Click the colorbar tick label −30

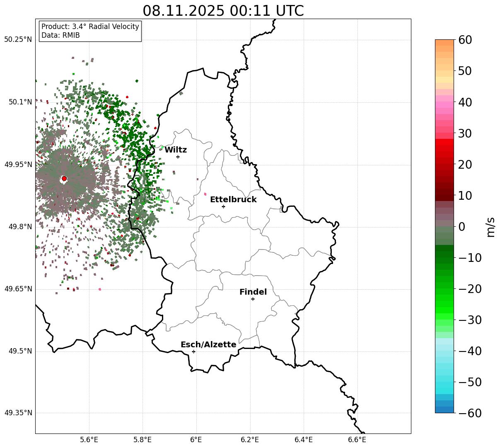[x=470, y=320]
